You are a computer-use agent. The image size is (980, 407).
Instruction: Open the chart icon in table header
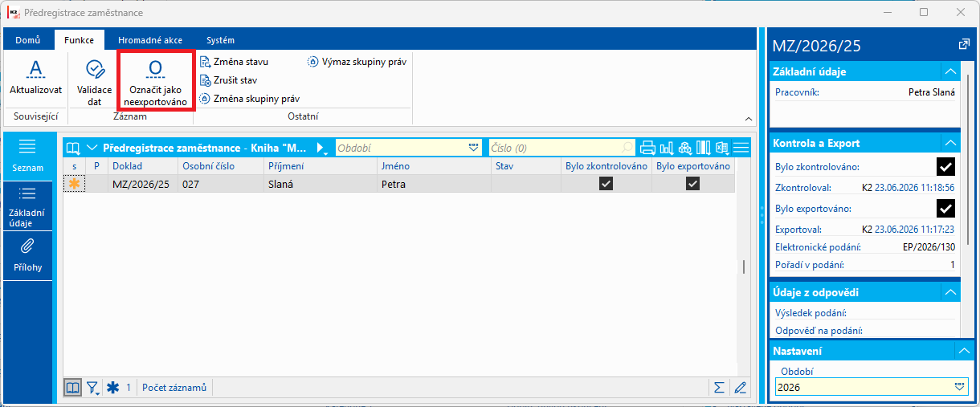[x=666, y=148]
